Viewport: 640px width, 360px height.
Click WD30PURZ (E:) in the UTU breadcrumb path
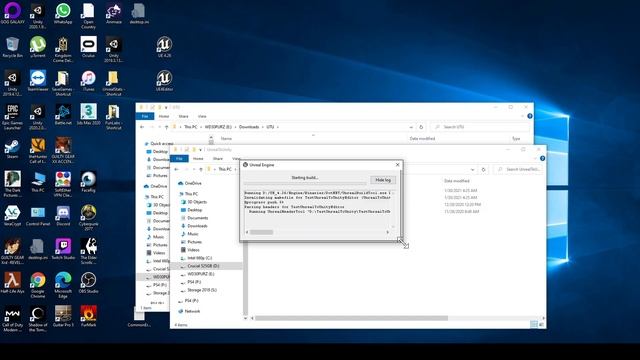coord(218,127)
